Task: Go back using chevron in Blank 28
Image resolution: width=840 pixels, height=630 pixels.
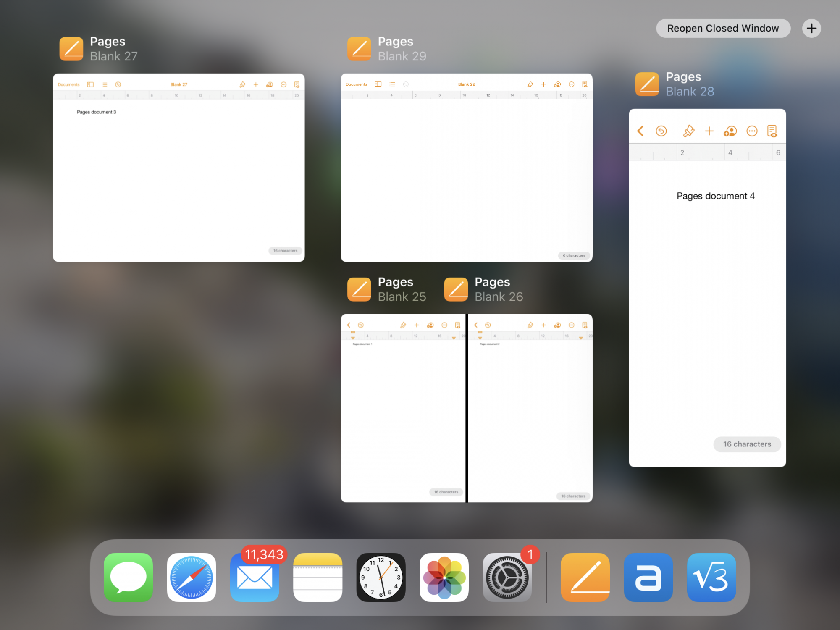Action: (x=640, y=131)
